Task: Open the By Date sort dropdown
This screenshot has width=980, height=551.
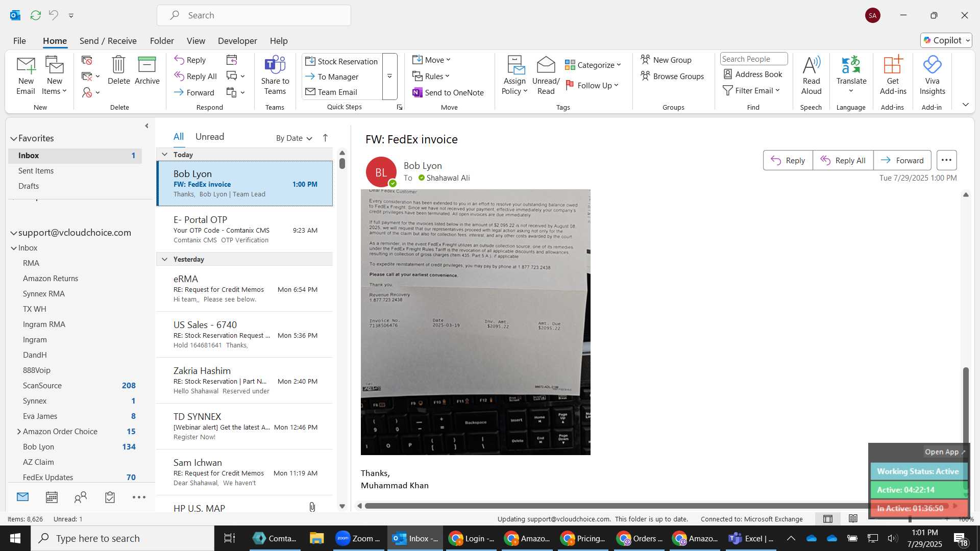Action: click(294, 138)
